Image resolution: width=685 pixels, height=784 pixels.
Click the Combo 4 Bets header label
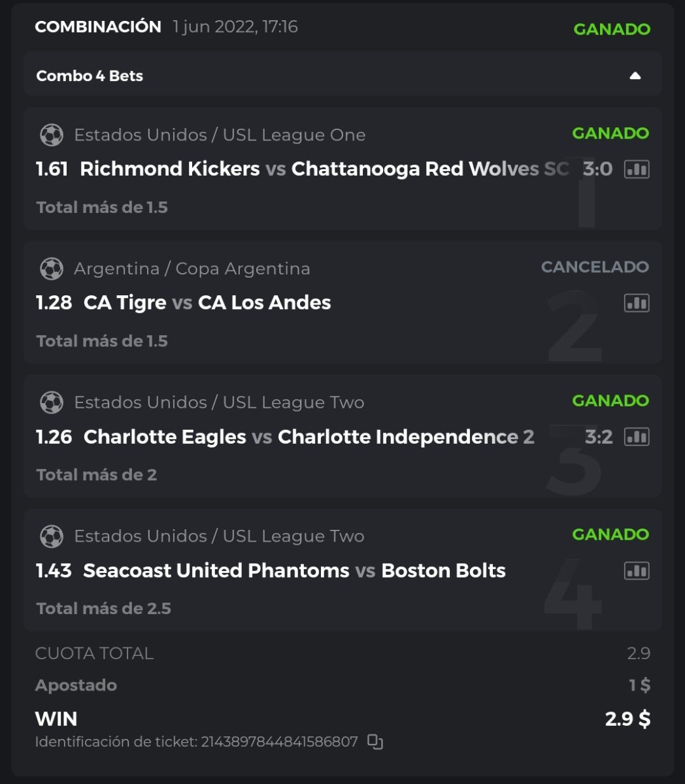90,76
